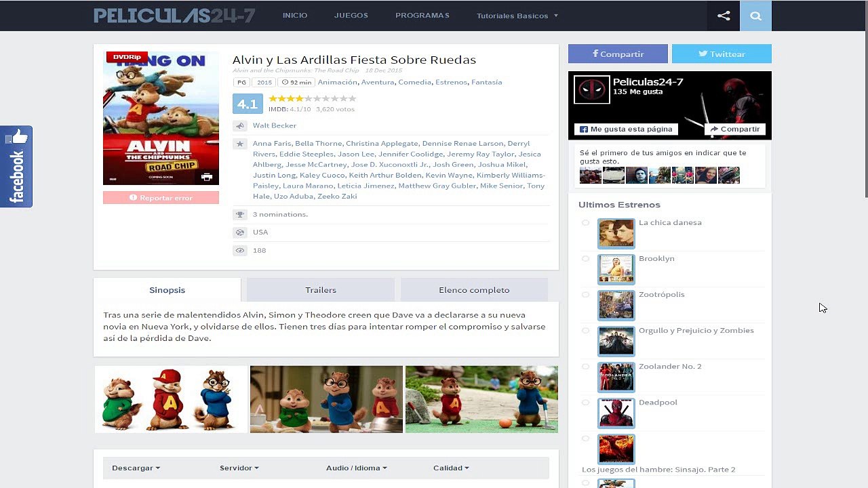Open the chipmunks in kitchen still image
The height and width of the screenshot is (488, 868).
326,399
